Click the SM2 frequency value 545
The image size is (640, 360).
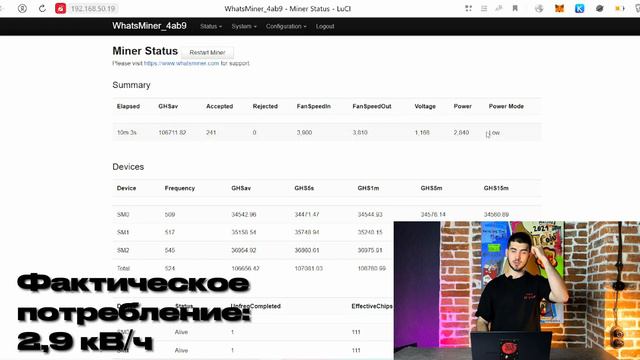(x=170, y=250)
